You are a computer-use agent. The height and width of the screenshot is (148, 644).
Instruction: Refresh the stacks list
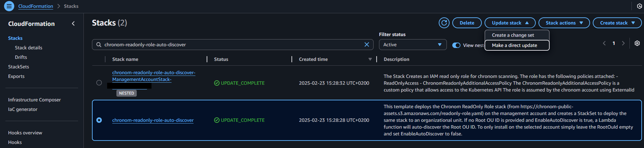pyautogui.click(x=444, y=23)
